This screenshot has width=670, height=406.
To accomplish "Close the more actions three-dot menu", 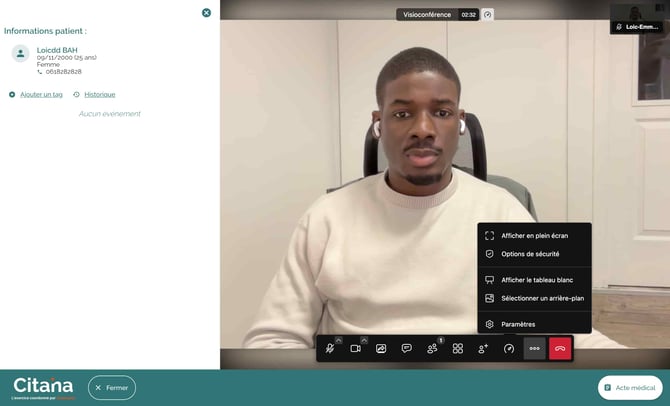I will 535,349.
